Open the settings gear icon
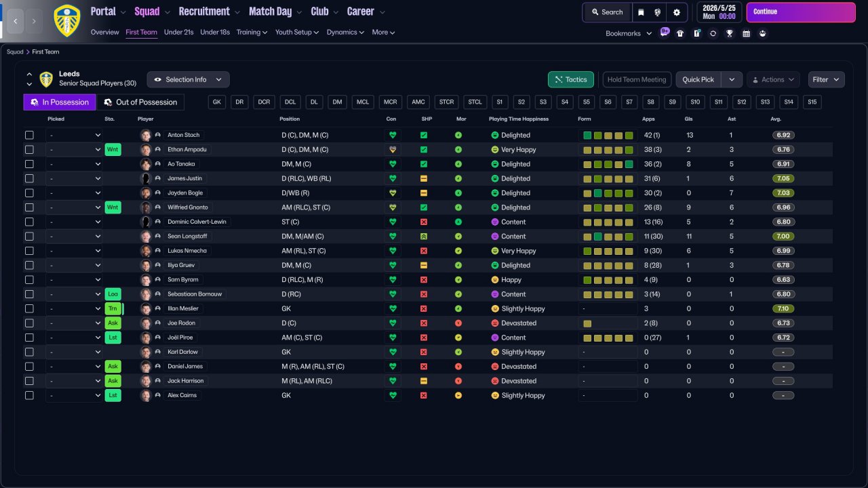868x488 pixels. [x=677, y=12]
